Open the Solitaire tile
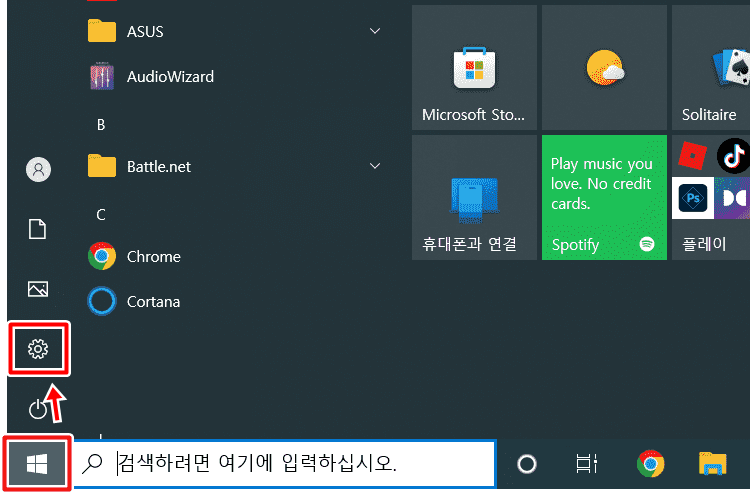 point(711,67)
